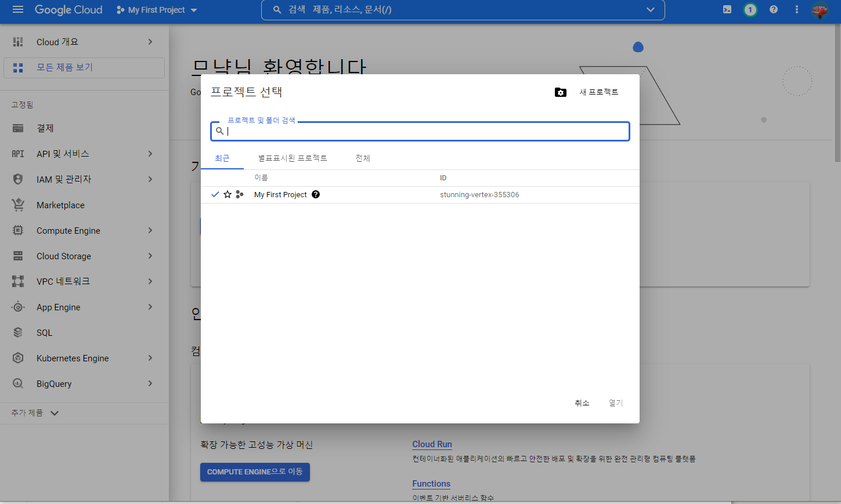The image size is (841, 504).
Task: Click the magnifier icon in dialog search
Action: point(219,131)
